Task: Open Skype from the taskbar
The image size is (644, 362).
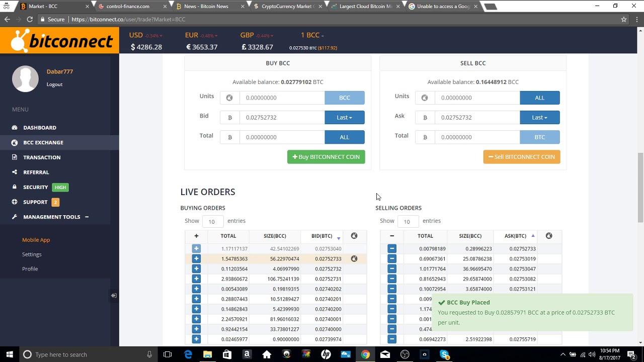Action: (444, 354)
